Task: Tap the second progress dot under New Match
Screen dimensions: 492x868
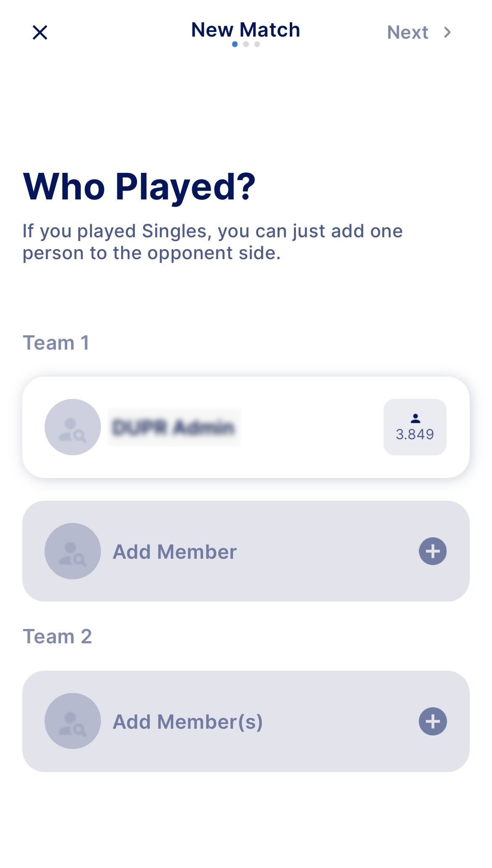Action: click(x=246, y=44)
